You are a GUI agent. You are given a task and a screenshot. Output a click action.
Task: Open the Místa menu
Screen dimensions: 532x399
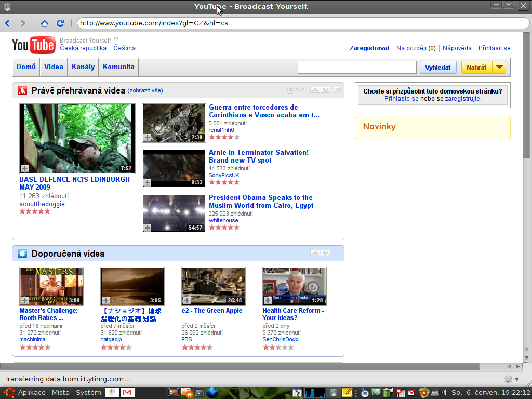pos(61,393)
